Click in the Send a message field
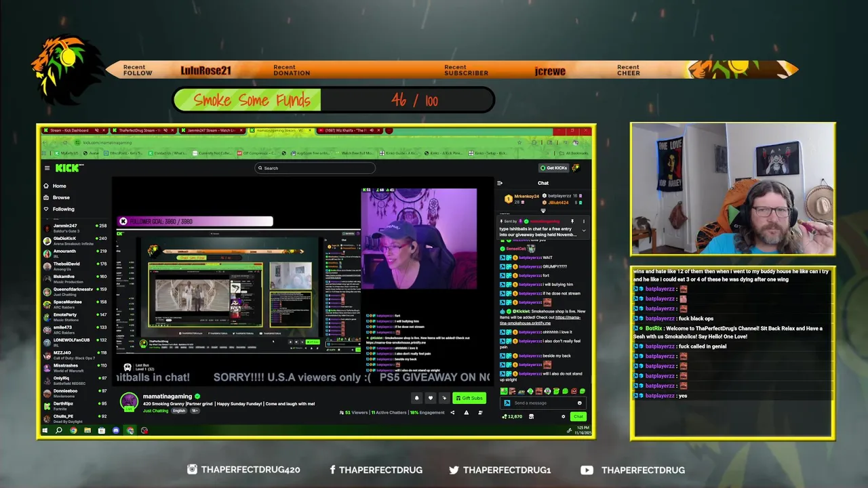The image size is (868, 488). (x=542, y=403)
